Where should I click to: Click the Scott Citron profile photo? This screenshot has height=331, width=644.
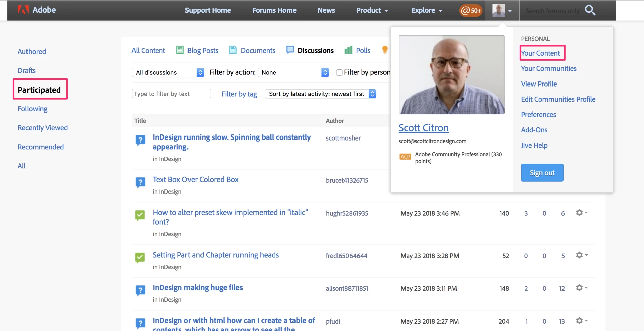(x=451, y=75)
